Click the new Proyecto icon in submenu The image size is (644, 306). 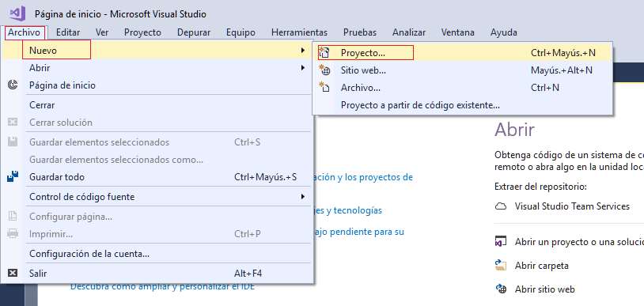point(324,52)
